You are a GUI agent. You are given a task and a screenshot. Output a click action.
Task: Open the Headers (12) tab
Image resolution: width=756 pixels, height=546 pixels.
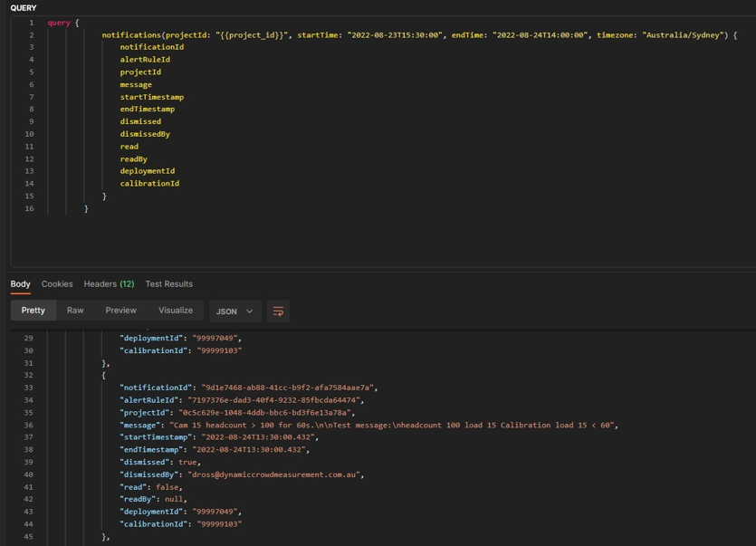point(109,284)
